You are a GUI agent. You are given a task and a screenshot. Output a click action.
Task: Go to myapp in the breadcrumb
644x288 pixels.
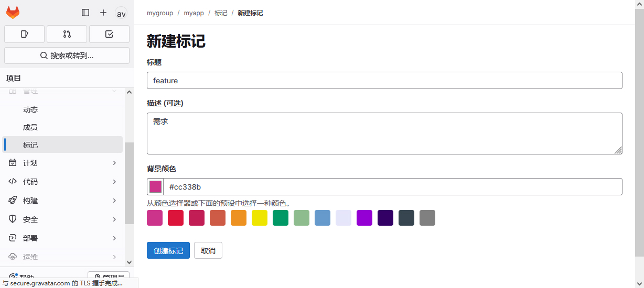[194, 13]
